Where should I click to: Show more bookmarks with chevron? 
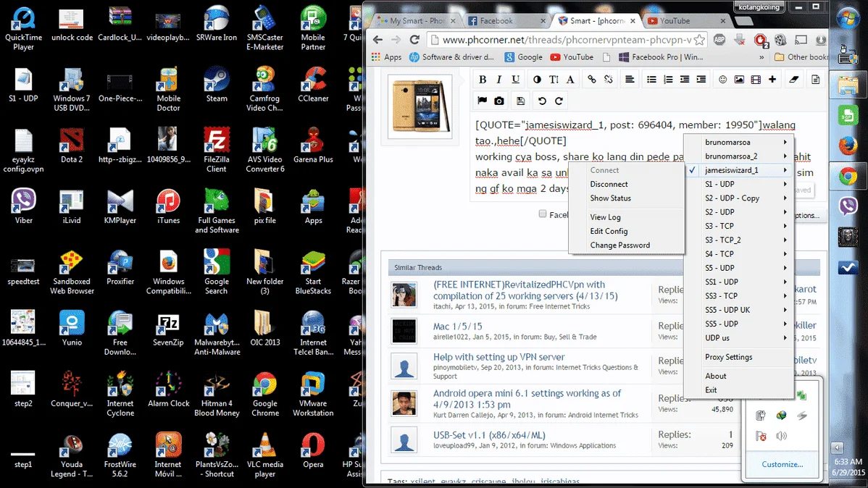pyautogui.click(x=761, y=57)
